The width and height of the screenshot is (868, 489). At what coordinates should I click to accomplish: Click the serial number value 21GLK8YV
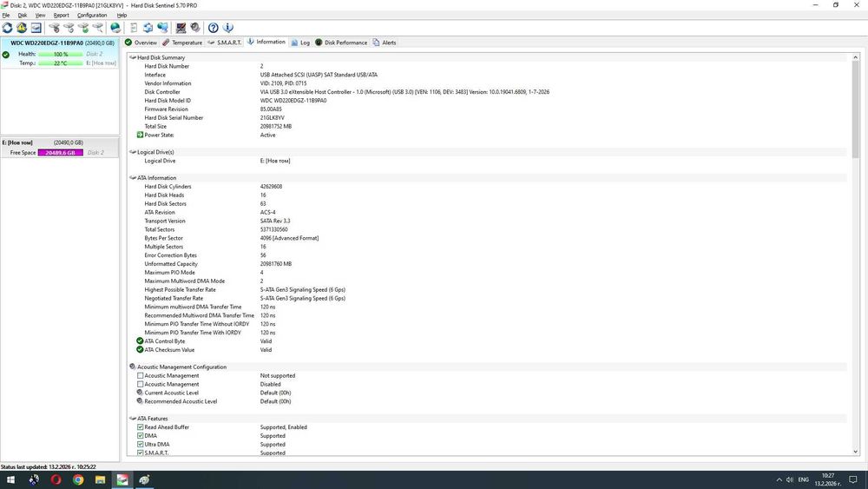273,117
